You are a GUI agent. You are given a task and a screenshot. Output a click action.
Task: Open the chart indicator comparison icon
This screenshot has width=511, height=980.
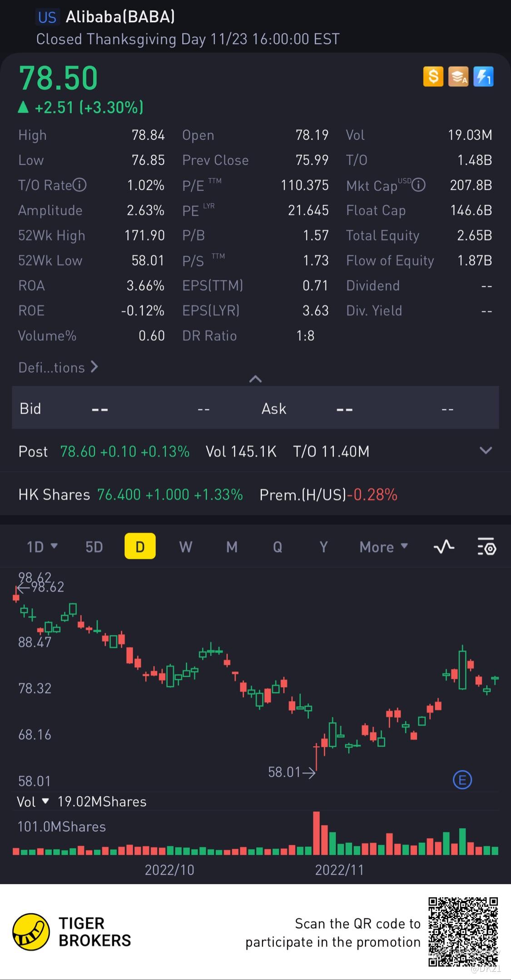tap(444, 546)
